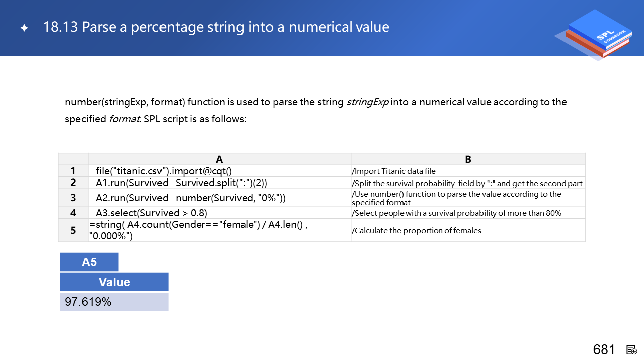The image size is (644, 362).
Task: Click the "Import Titanic data file" comment
Action: tap(393, 171)
